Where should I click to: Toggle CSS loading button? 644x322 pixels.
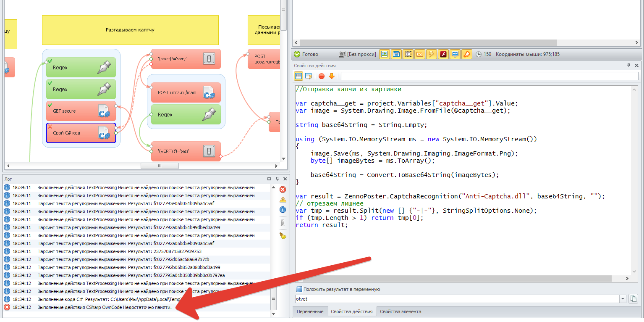419,54
